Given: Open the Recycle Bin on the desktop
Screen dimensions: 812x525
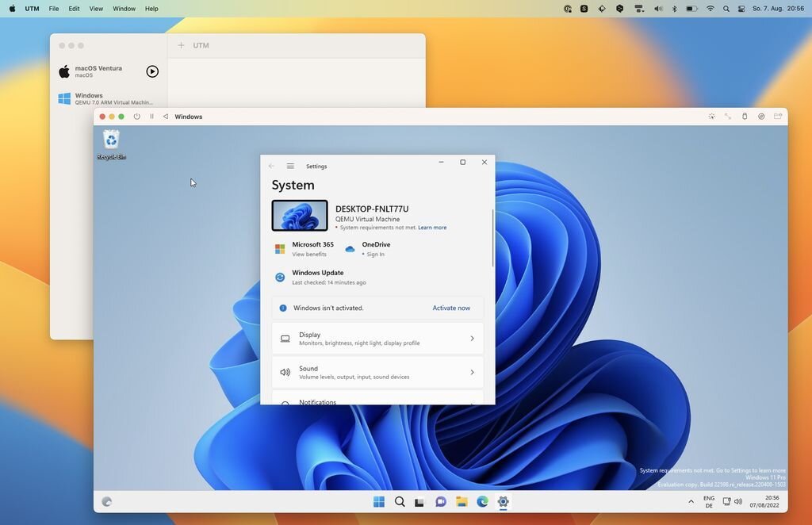Looking at the screenshot, I should (x=110, y=141).
